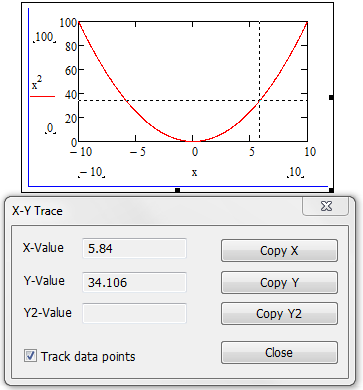
Task: Click the bottom-right corner handle of the plot
Action: [331, 190]
